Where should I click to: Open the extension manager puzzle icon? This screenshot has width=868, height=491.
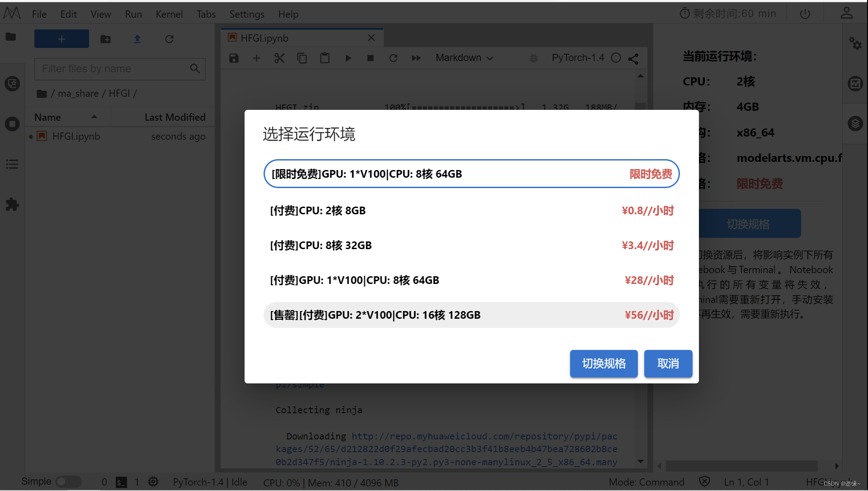coord(12,204)
